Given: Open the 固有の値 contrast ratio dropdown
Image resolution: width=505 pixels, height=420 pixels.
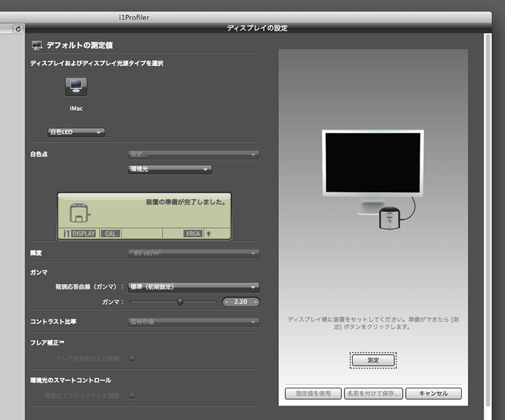Looking at the screenshot, I should [193, 322].
